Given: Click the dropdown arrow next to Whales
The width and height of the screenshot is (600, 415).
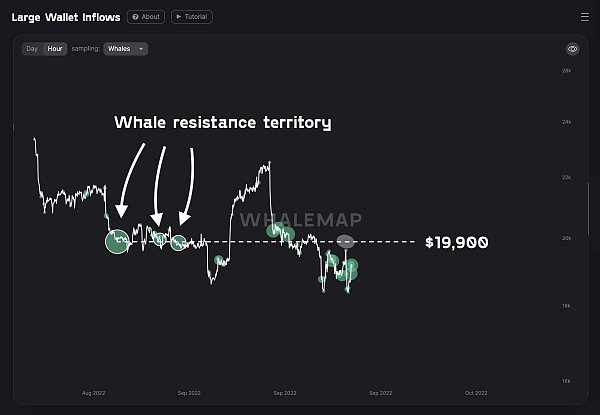Looking at the screenshot, I should (x=141, y=49).
